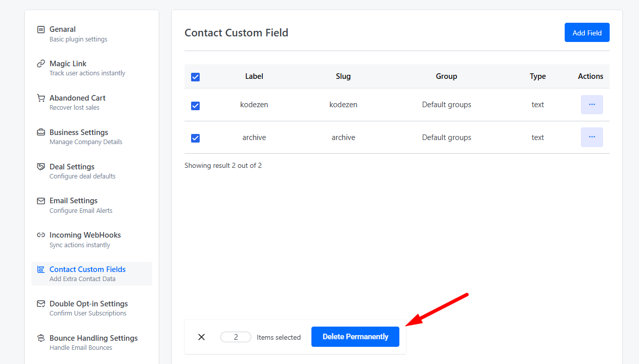Viewport: 639px width, 364px height.
Task: Uncheck the select-all header checkbox
Action: (x=196, y=77)
